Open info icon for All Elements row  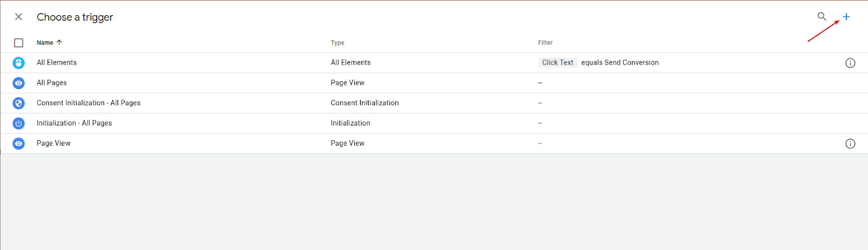[850, 63]
